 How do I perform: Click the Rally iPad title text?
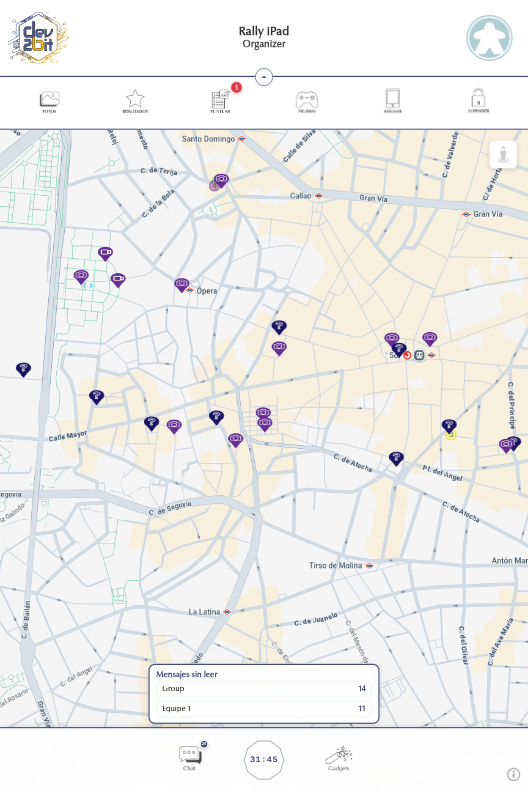pos(264,31)
